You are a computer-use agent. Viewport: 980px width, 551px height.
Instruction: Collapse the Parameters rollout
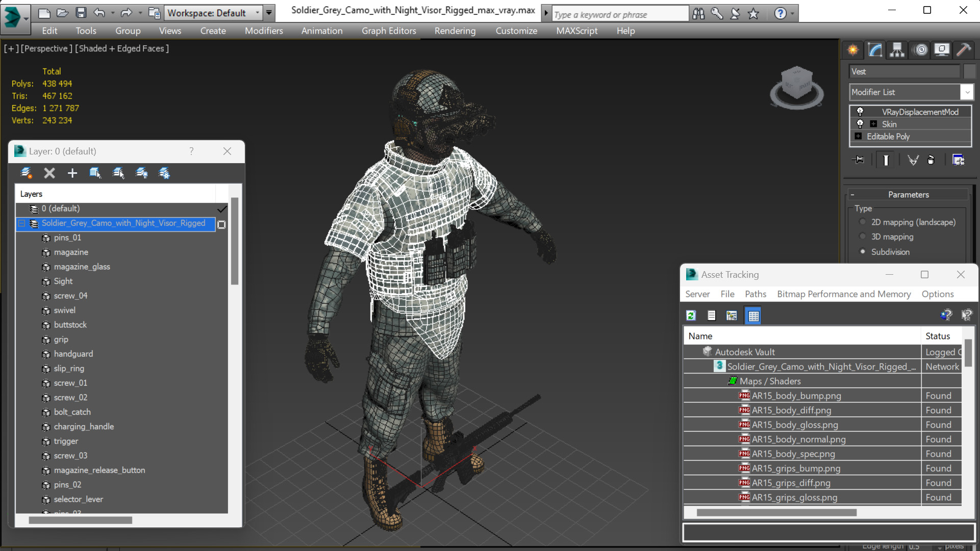pos(852,195)
